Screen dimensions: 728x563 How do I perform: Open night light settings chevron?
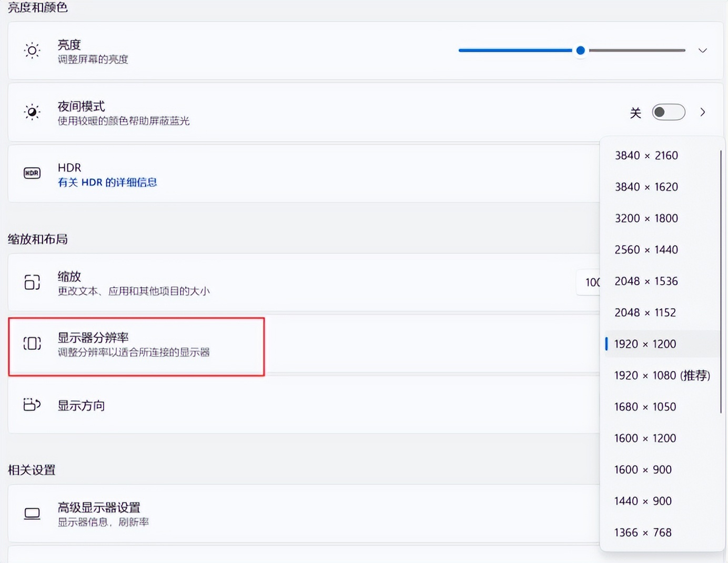point(703,112)
